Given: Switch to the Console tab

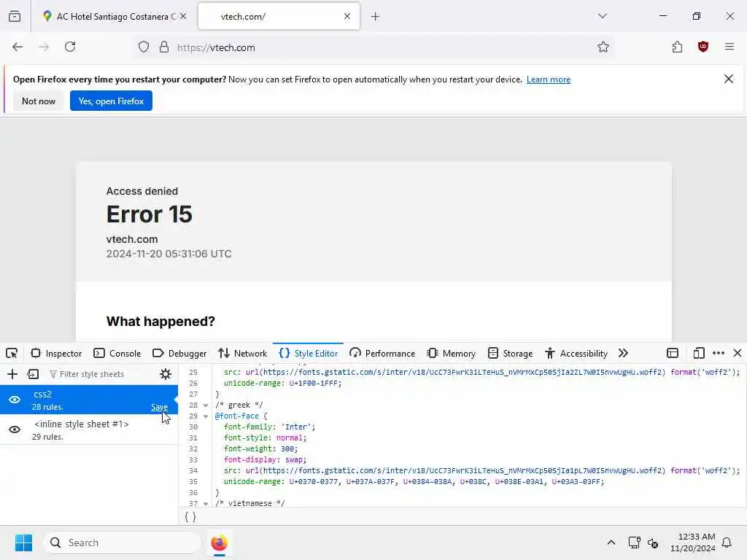Looking at the screenshot, I should coord(117,354).
